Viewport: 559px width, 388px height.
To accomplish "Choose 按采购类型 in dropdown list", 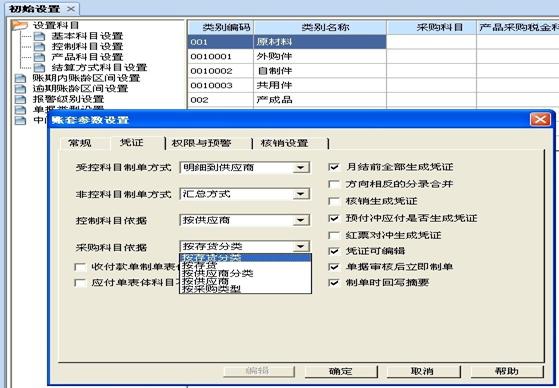I will coord(245,289).
